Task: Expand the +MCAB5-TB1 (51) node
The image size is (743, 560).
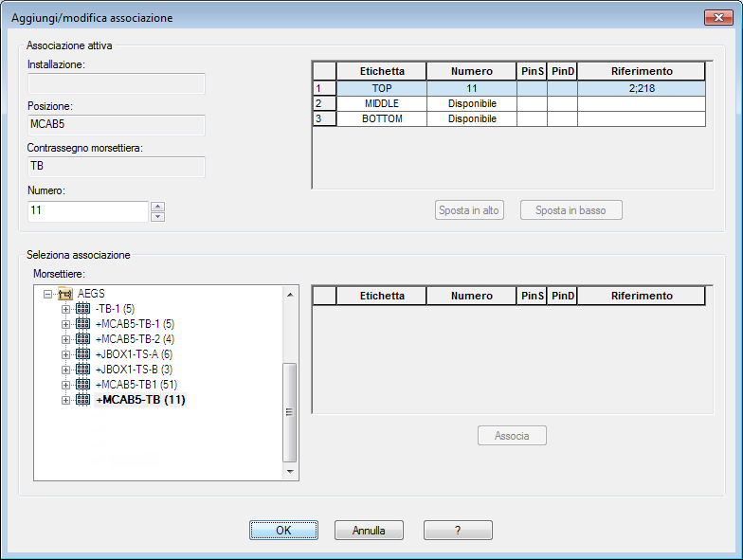Action: pos(66,385)
